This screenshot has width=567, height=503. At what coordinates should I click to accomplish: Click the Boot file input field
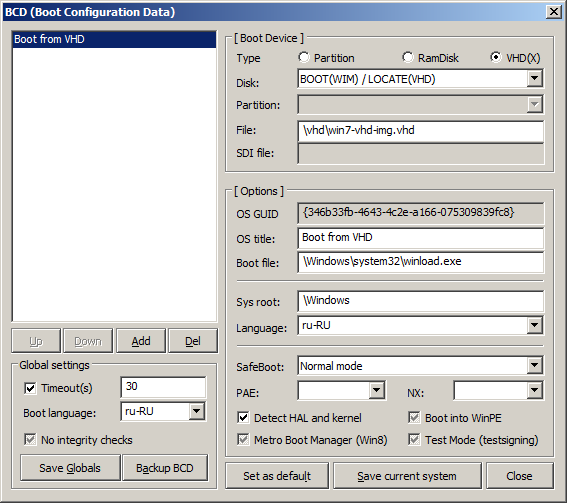[421, 262]
